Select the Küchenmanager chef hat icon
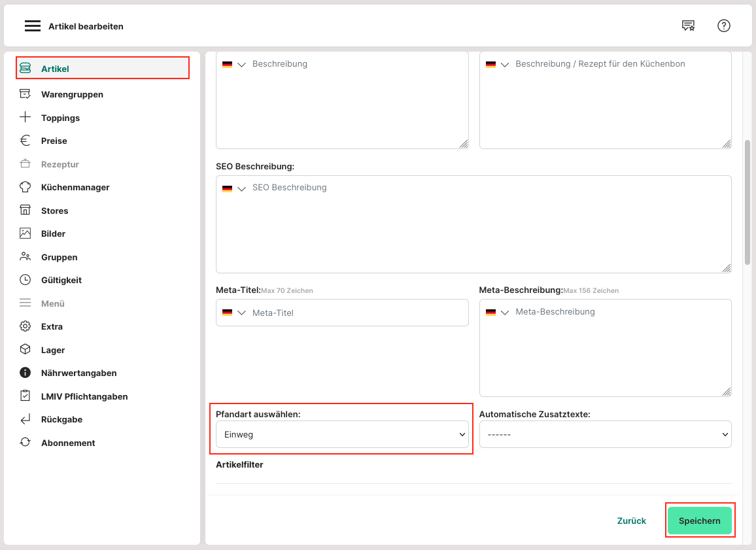 point(26,187)
